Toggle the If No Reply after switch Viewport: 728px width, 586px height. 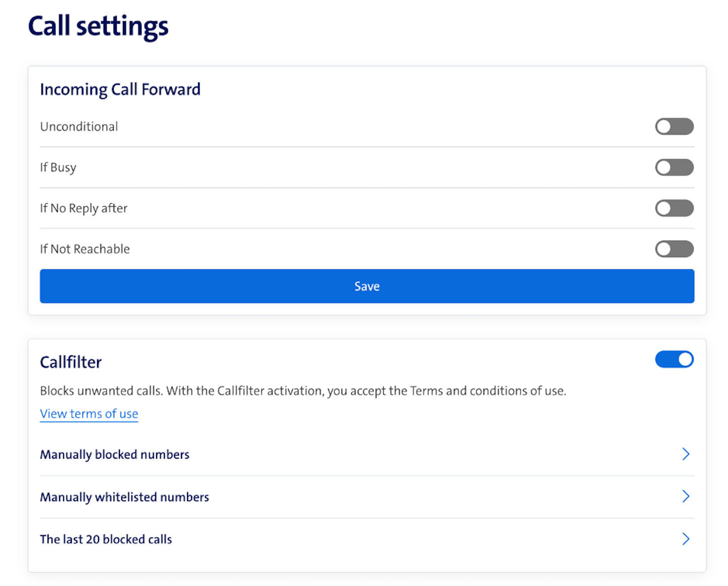tap(674, 208)
